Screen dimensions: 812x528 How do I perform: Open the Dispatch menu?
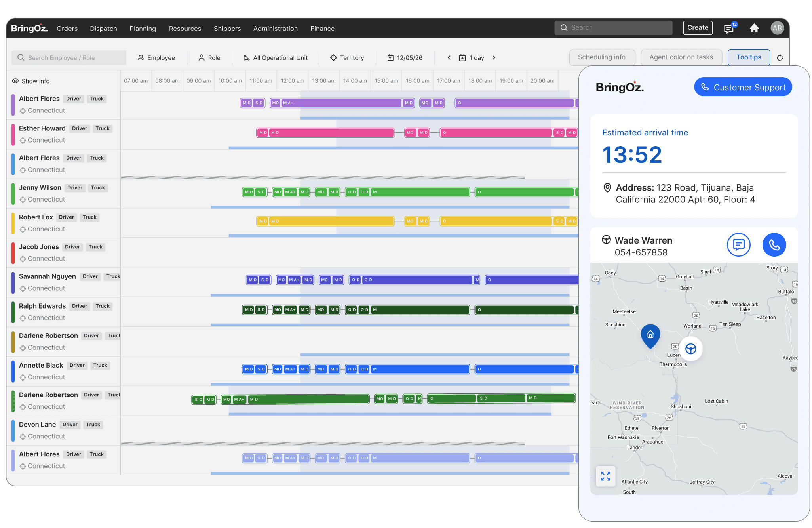point(103,29)
